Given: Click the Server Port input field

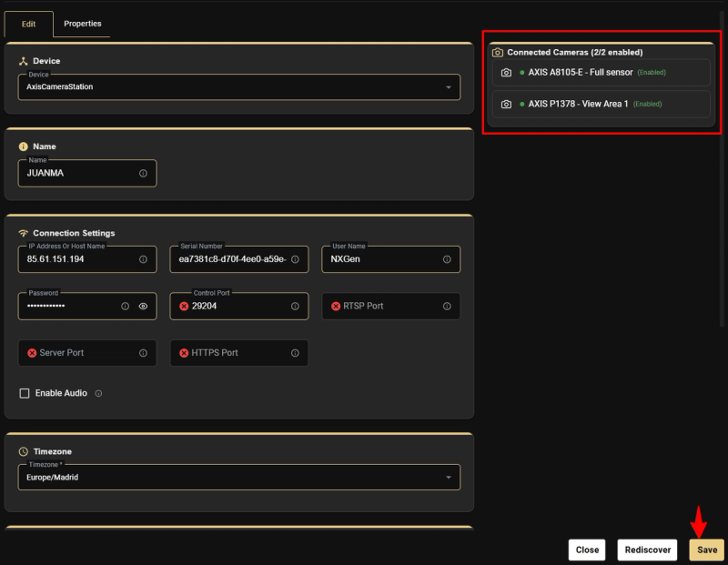Looking at the screenshot, I should [87, 353].
